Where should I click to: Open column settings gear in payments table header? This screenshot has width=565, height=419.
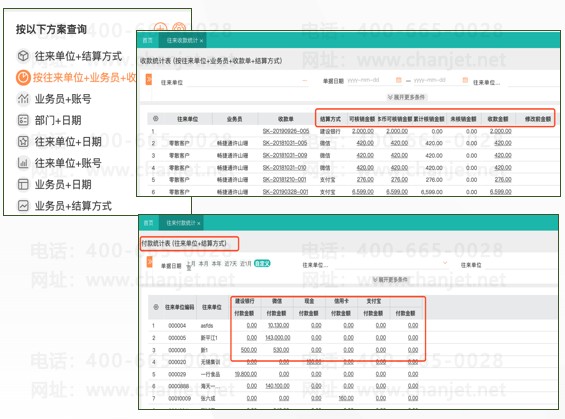[156, 307]
